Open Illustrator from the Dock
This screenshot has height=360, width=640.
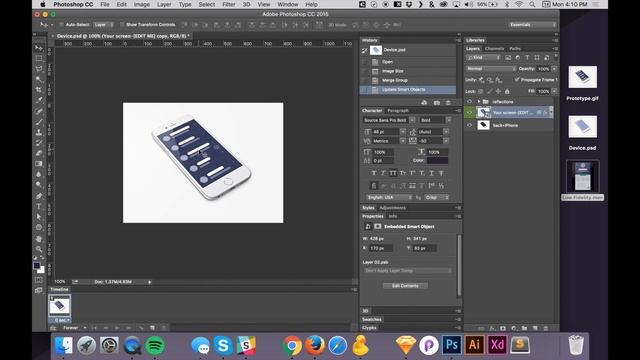(x=474, y=345)
